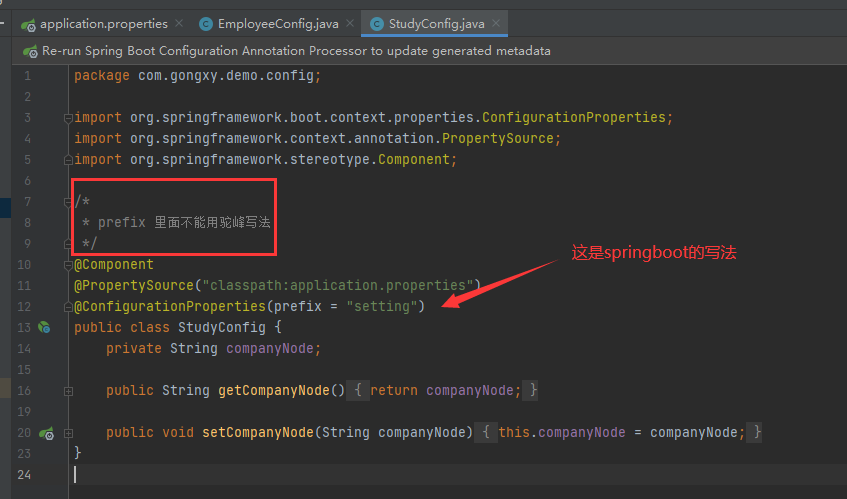
Task: Click the closing brace on line 23
Action: 78,453
